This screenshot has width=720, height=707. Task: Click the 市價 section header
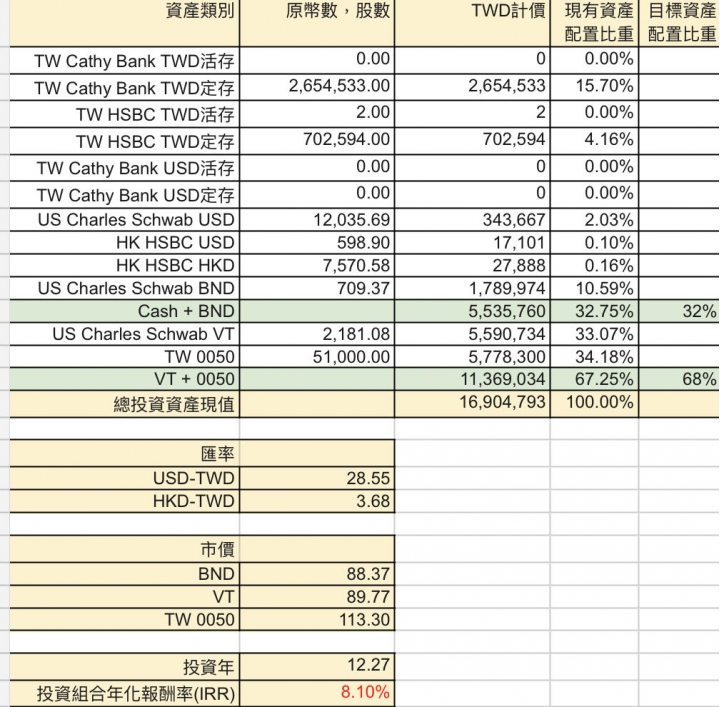(x=218, y=550)
